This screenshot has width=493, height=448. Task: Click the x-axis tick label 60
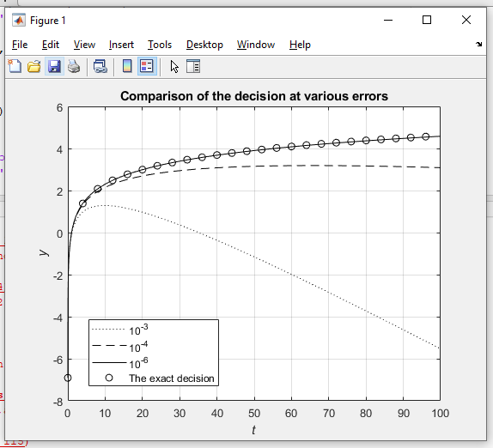291,413
